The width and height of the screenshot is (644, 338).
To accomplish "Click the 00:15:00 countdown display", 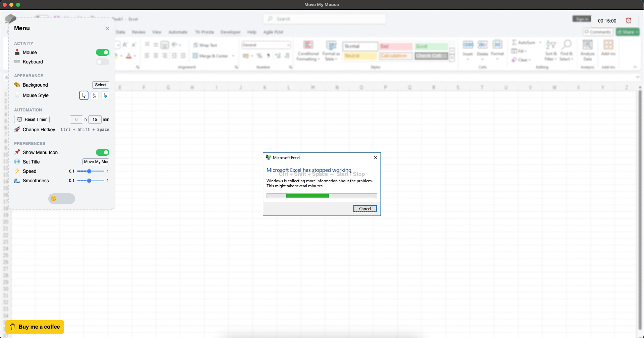I will click(x=607, y=21).
